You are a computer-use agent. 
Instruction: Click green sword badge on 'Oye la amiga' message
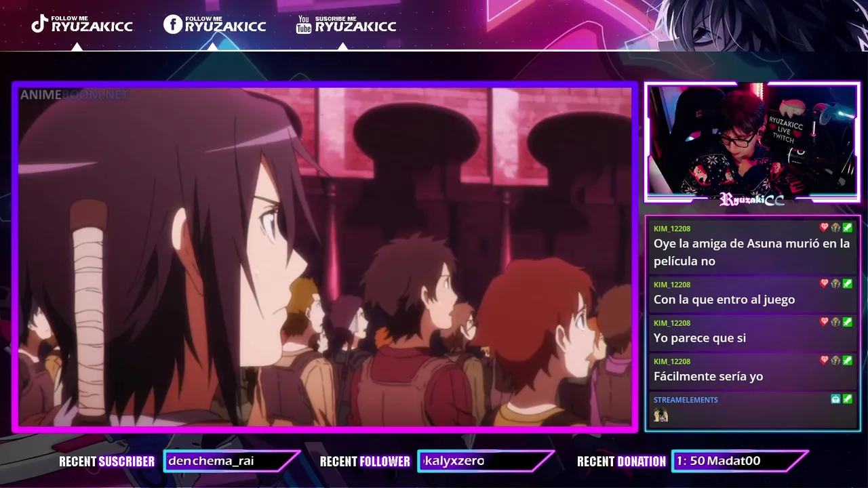pos(848,228)
